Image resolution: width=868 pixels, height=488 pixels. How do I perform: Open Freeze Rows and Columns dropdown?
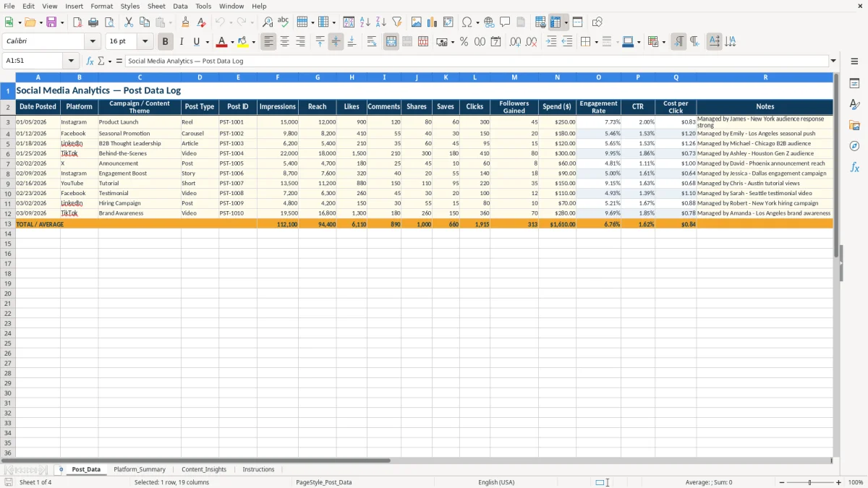[566, 22]
